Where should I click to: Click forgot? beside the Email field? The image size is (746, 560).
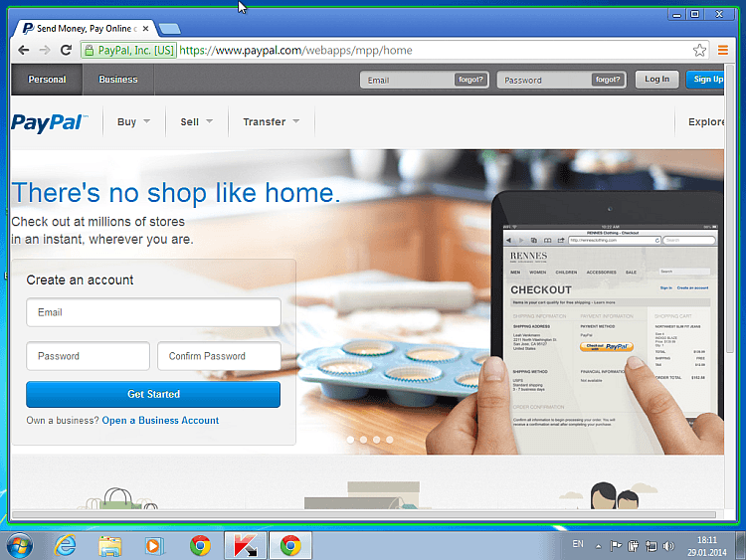(x=470, y=80)
